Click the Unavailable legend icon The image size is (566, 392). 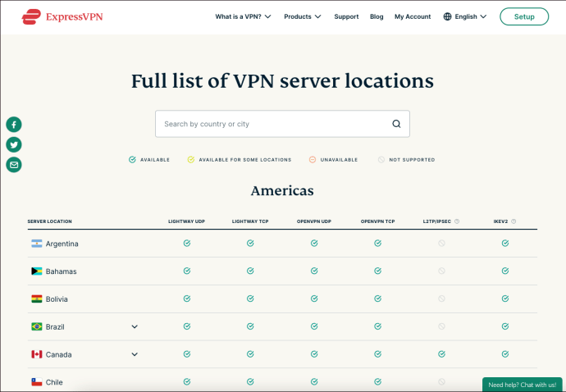pos(313,160)
